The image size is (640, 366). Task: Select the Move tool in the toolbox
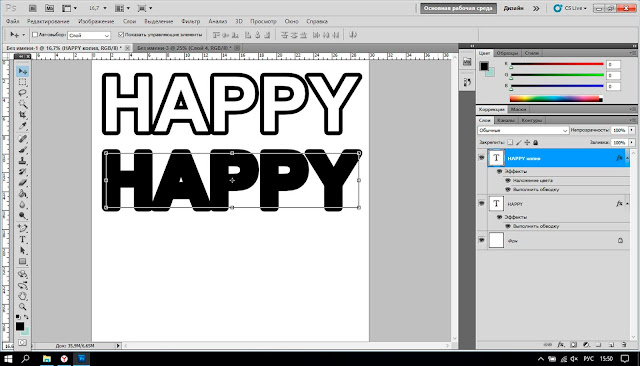point(22,71)
